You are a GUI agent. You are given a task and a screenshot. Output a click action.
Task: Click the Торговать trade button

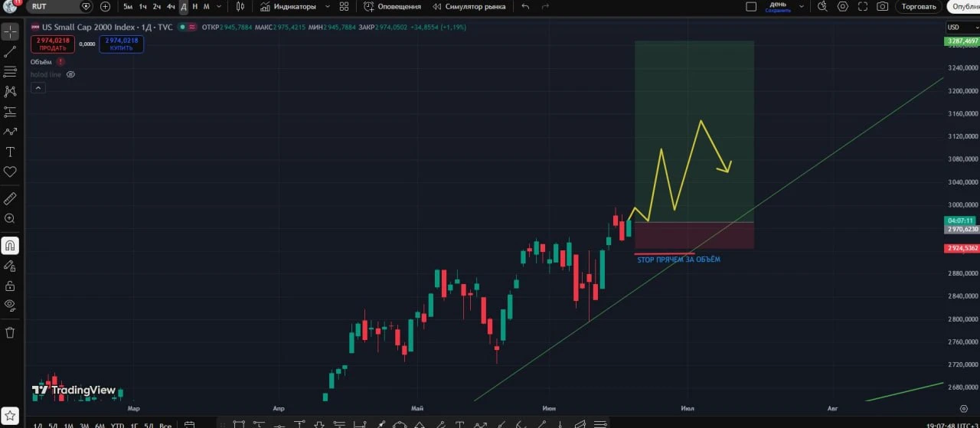919,6
